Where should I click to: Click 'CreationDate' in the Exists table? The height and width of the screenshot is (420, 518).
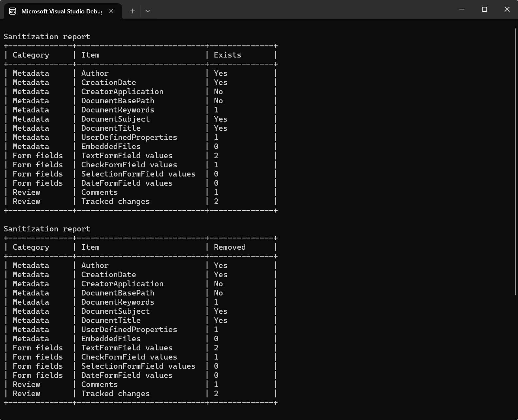coord(109,82)
